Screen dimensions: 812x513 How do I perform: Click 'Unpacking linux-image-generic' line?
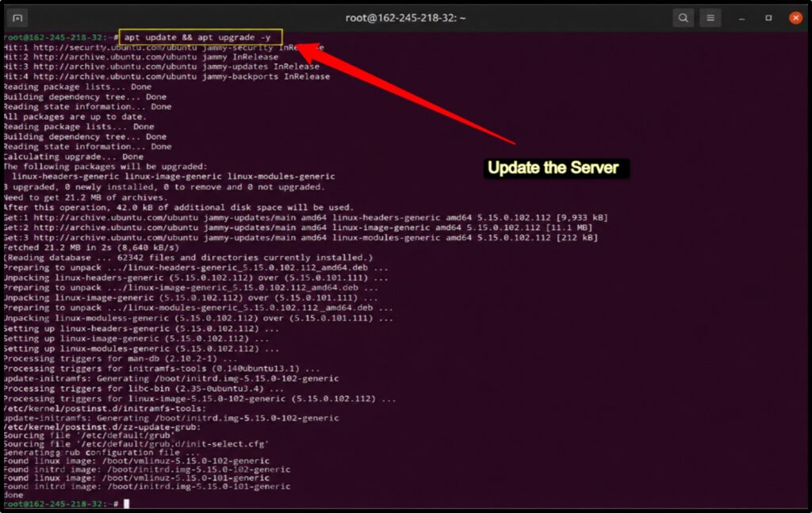pyautogui.click(x=190, y=297)
